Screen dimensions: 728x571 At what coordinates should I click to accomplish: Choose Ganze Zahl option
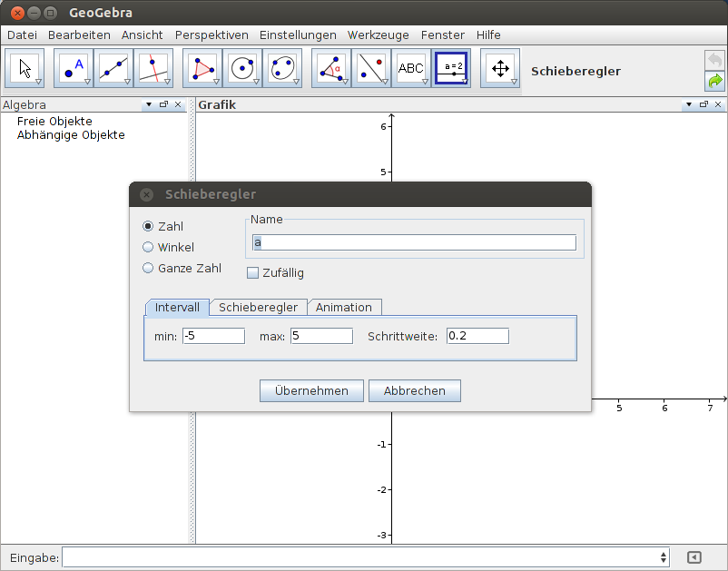pos(147,268)
